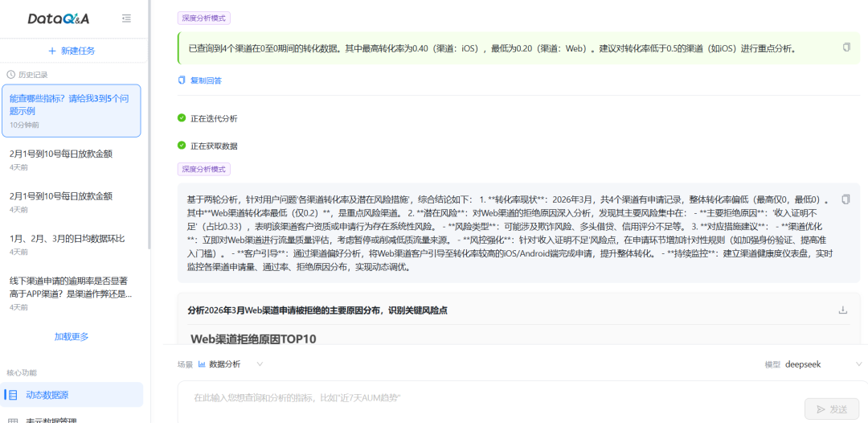The width and height of the screenshot is (868, 423).
Task: Select 动态数据源 in the sidebar
Action: (x=72, y=395)
